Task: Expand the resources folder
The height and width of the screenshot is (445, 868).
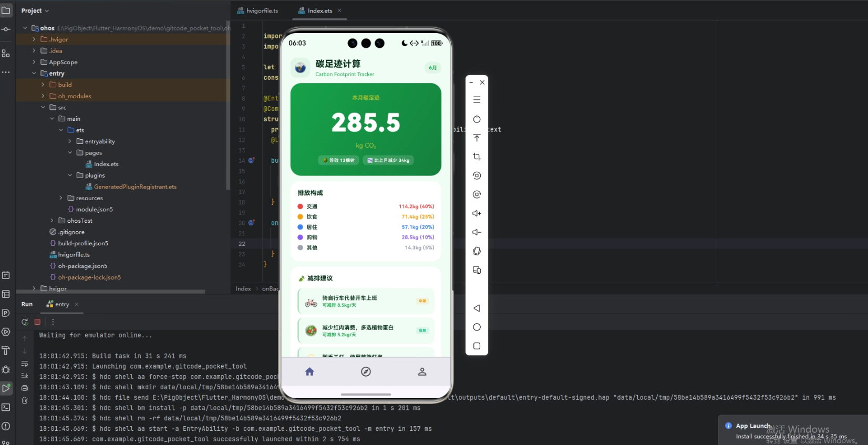Action: point(61,198)
